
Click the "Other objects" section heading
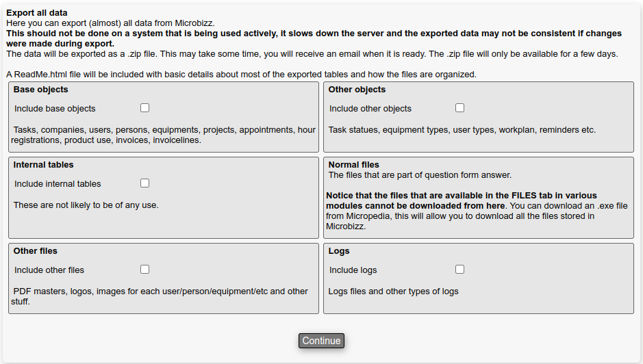[x=357, y=90]
